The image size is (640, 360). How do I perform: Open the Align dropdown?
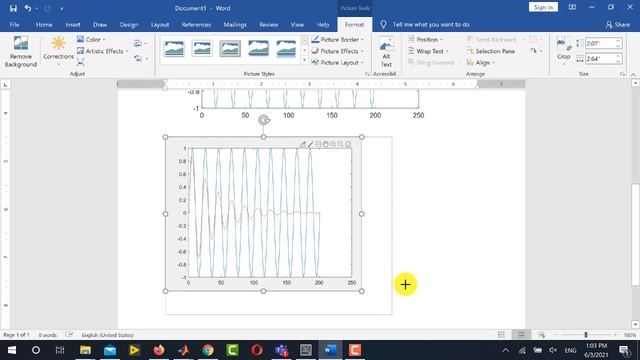click(481, 62)
